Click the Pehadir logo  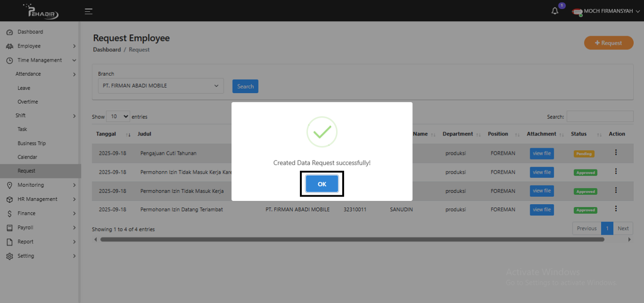43,11
